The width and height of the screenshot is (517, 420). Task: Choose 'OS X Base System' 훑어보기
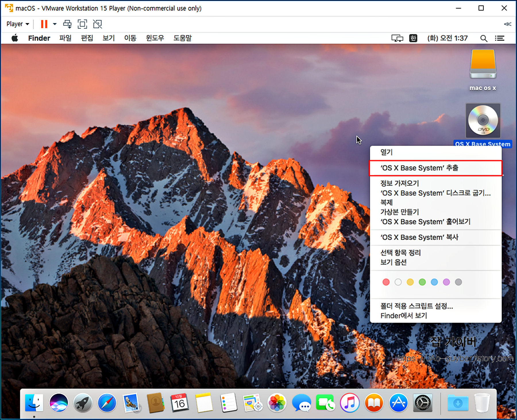(436, 222)
